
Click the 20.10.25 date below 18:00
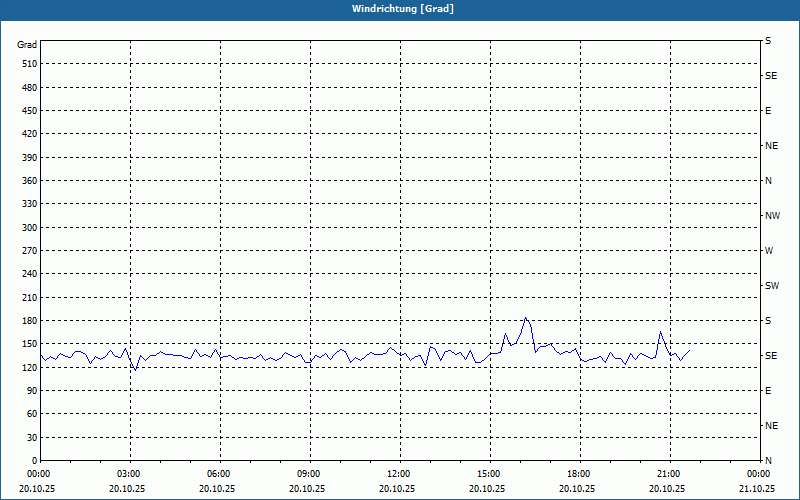pyautogui.click(x=577, y=488)
